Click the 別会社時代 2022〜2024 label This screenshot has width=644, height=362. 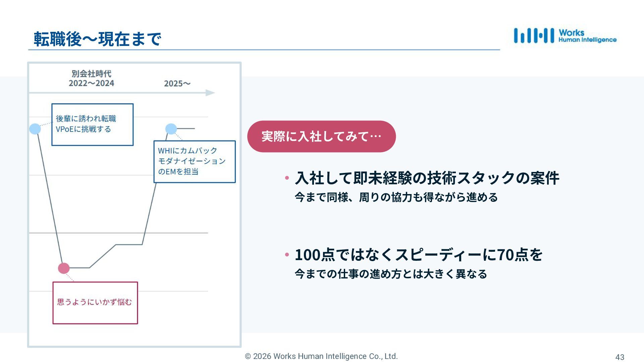click(x=91, y=78)
